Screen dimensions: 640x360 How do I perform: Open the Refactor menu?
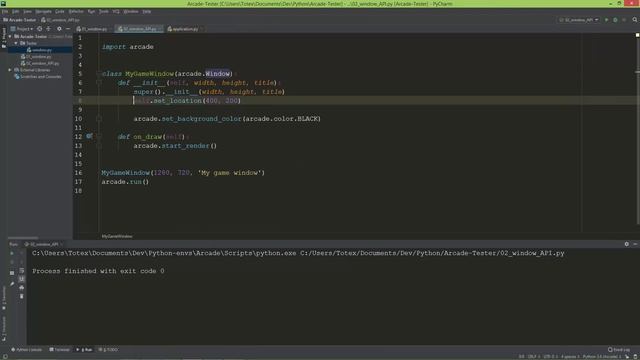(76, 11)
